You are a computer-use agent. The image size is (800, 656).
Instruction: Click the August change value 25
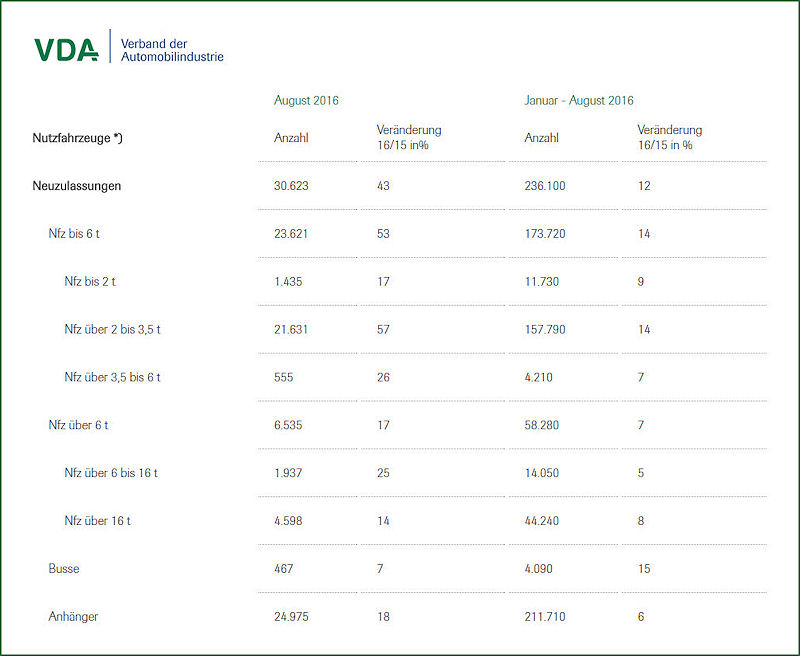tap(383, 473)
